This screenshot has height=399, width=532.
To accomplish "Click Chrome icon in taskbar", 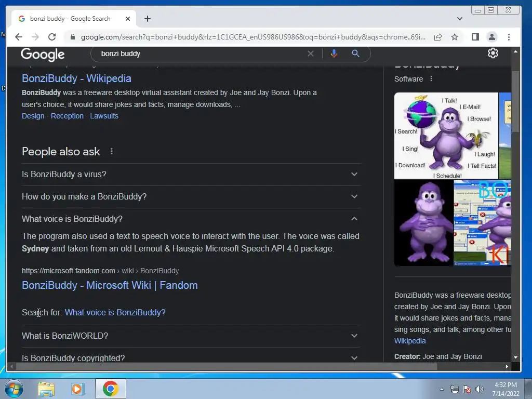I will pyautogui.click(x=110, y=389).
